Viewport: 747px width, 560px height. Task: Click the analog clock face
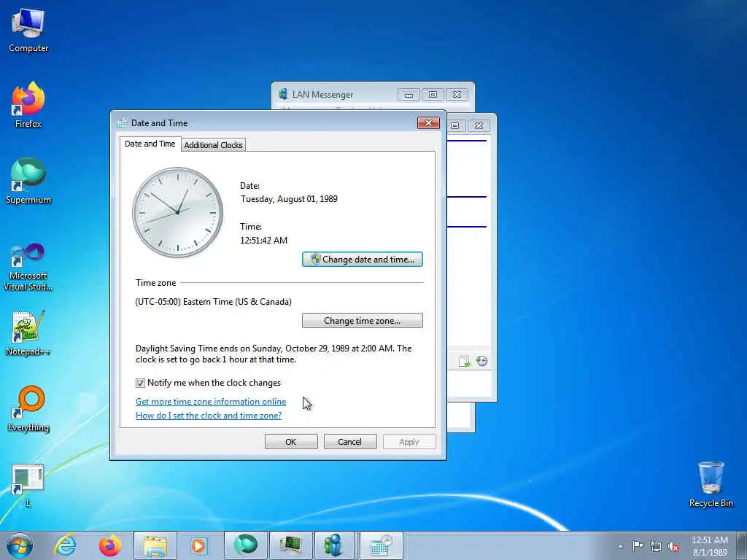pyautogui.click(x=178, y=212)
